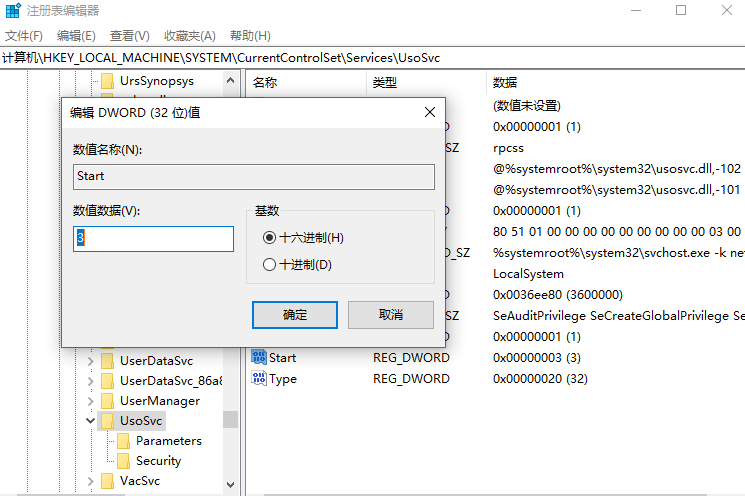The image size is (745, 496).
Task: Click the usosvc.dll,-102 data cell
Action: (617, 169)
